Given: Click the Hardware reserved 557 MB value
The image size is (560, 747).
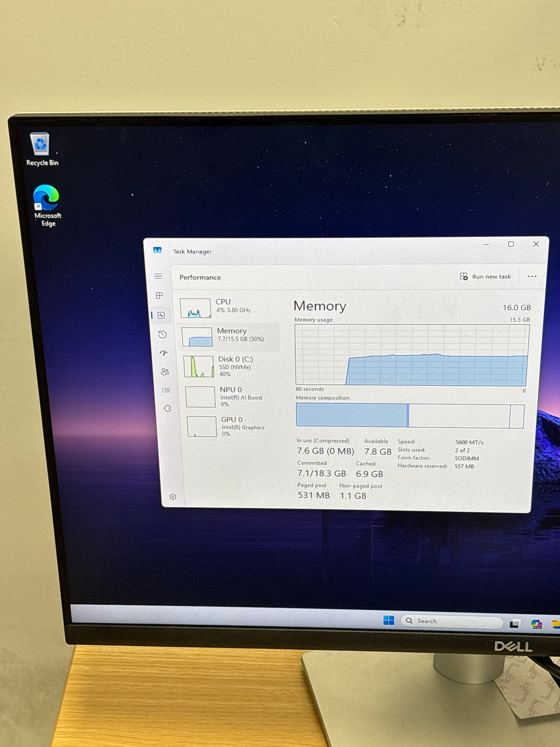Looking at the screenshot, I should pos(464,467).
